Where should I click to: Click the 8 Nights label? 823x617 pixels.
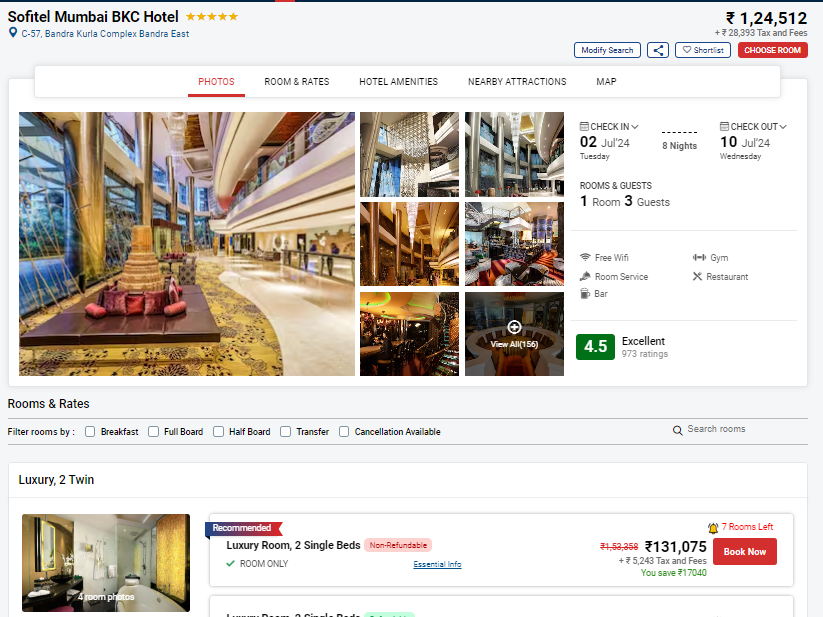(680, 146)
